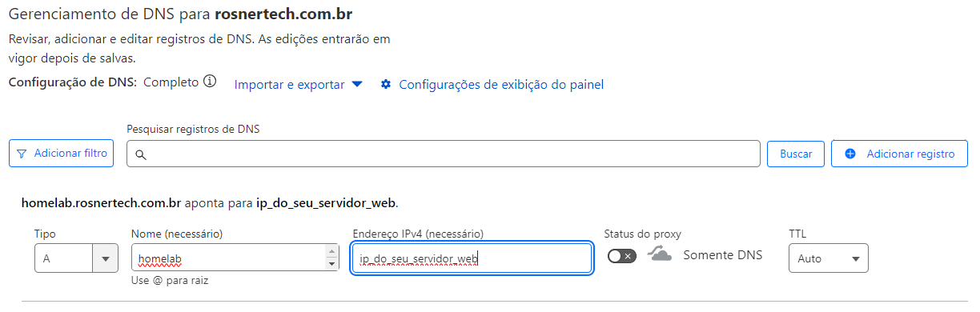The image size is (980, 312).
Task: Click the funnel icon in Adicionar filtro
Action: click(x=22, y=154)
